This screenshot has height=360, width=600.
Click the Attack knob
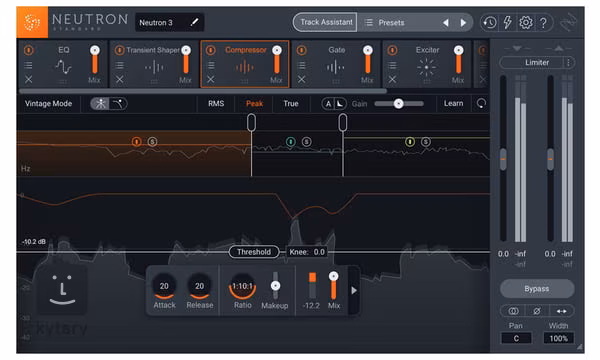click(164, 287)
